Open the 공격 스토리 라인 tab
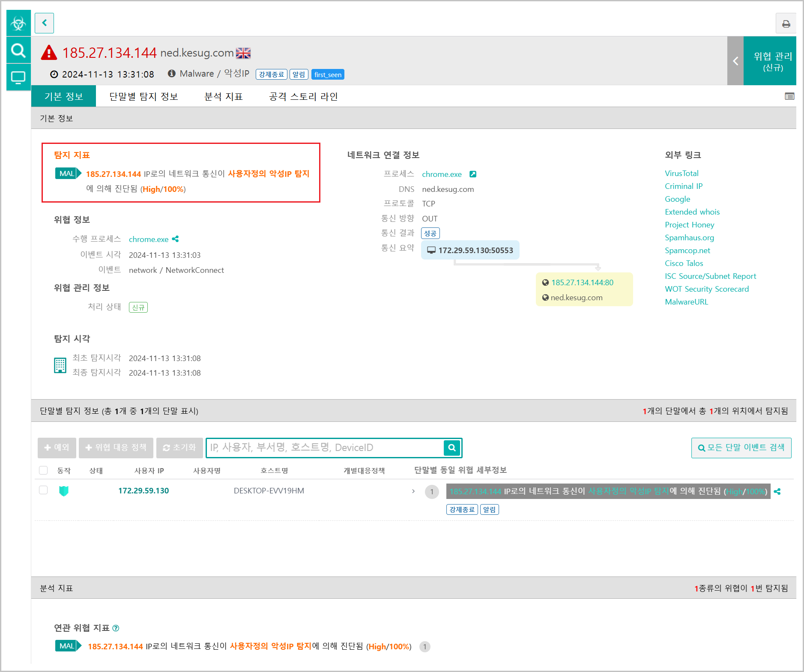This screenshot has width=804, height=672. [304, 96]
